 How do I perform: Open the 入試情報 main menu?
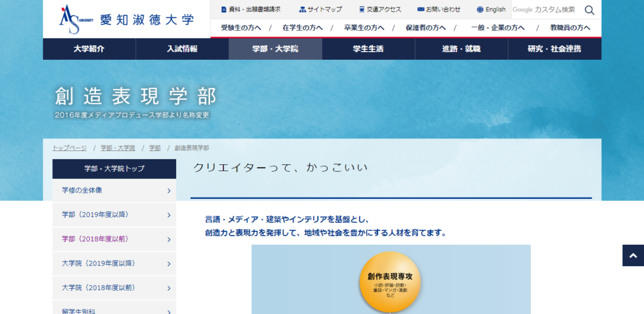[182, 49]
